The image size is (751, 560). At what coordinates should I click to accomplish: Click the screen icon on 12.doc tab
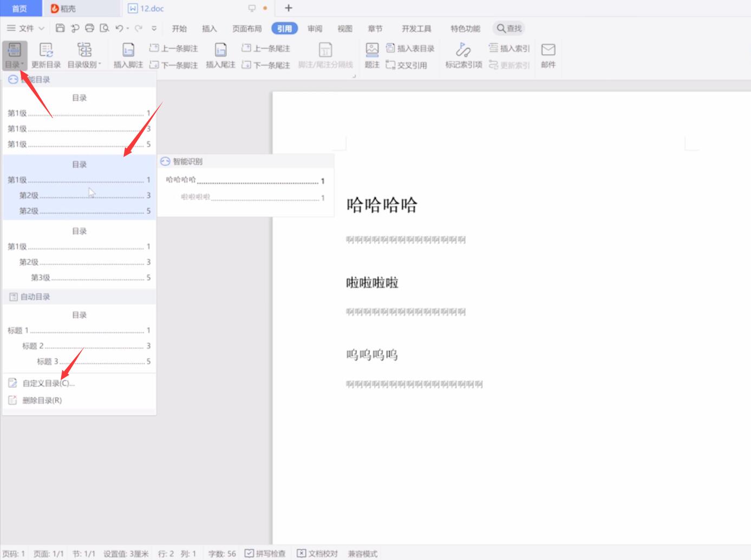click(252, 8)
